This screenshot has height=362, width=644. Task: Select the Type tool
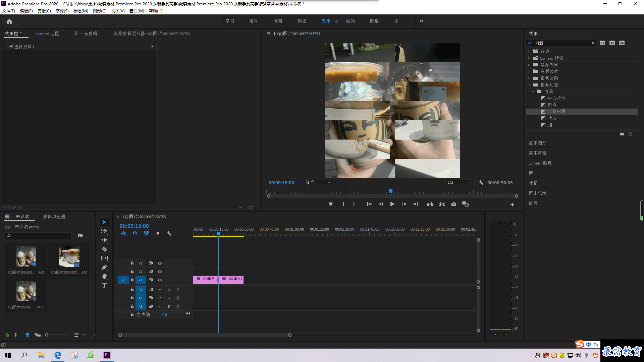(104, 285)
